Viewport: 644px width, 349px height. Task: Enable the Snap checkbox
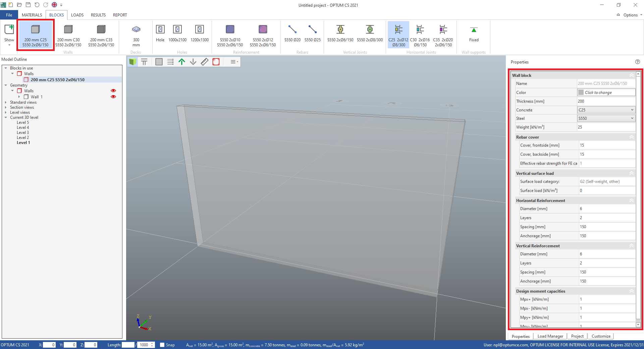tap(162, 345)
